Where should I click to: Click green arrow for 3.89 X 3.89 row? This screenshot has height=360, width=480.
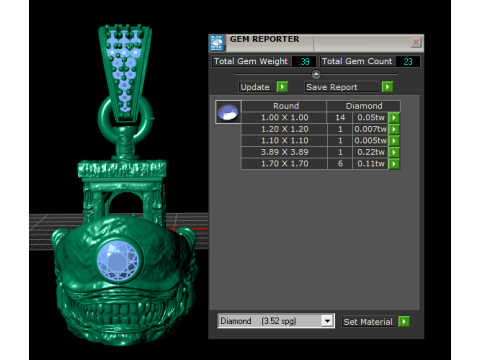point(394,152)
